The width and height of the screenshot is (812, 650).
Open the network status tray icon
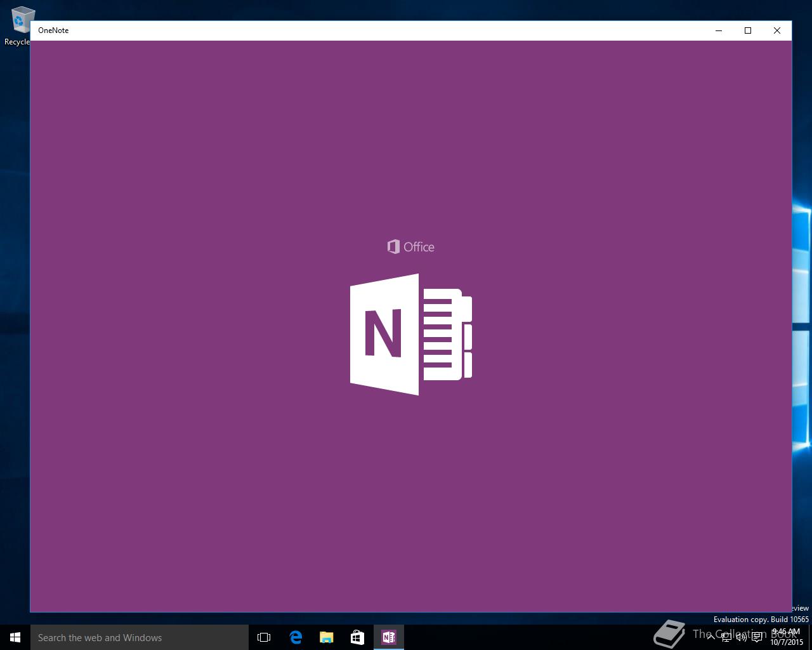tap(726, 637)
